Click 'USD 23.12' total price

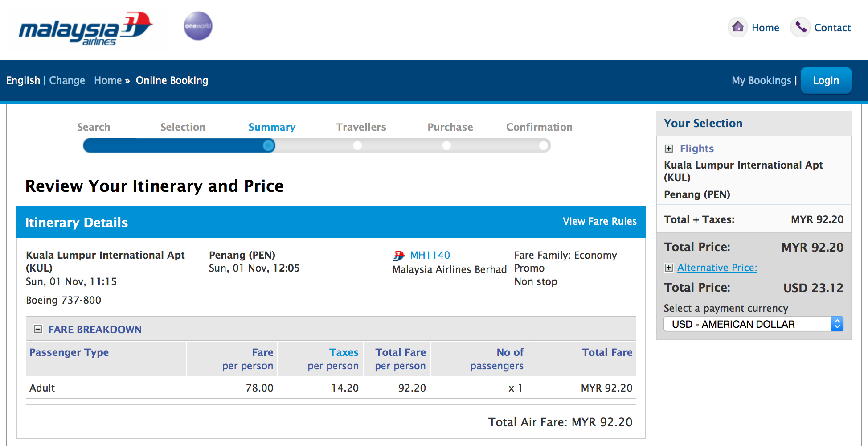(x=813, y=288)
